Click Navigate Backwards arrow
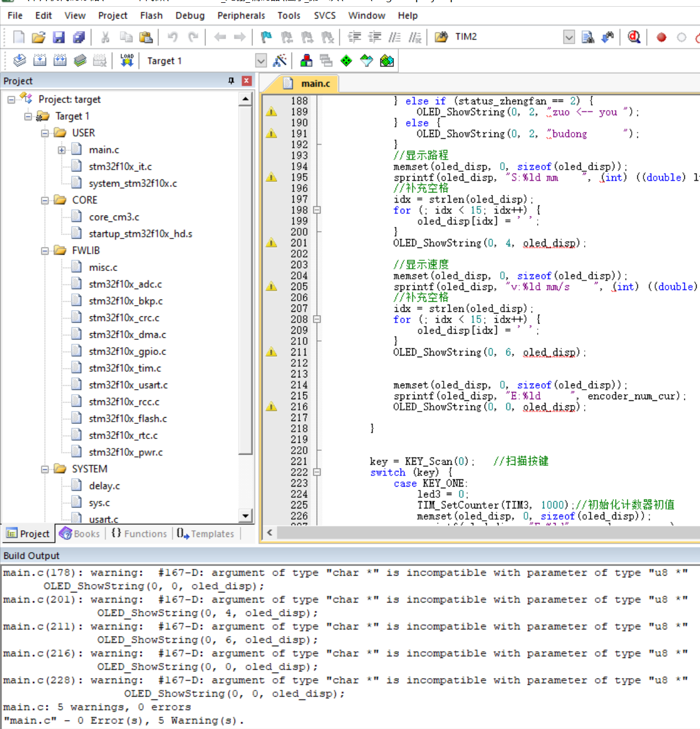The width and height of the screenshot is (700, 729). point(220,37)
